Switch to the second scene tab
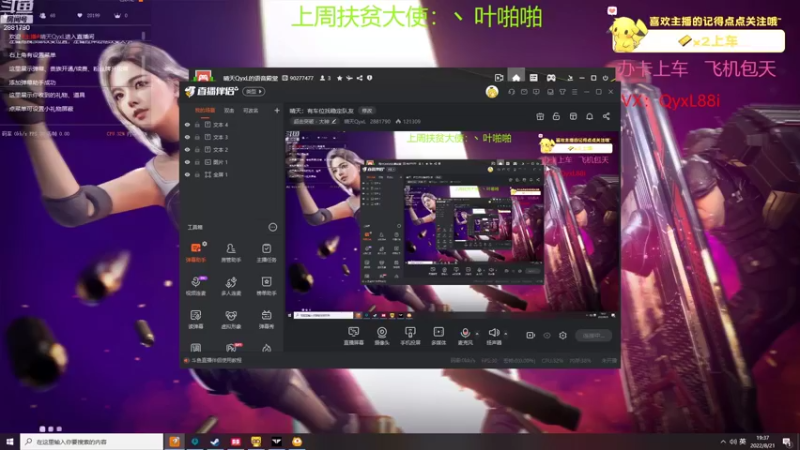 pos(229,110)
